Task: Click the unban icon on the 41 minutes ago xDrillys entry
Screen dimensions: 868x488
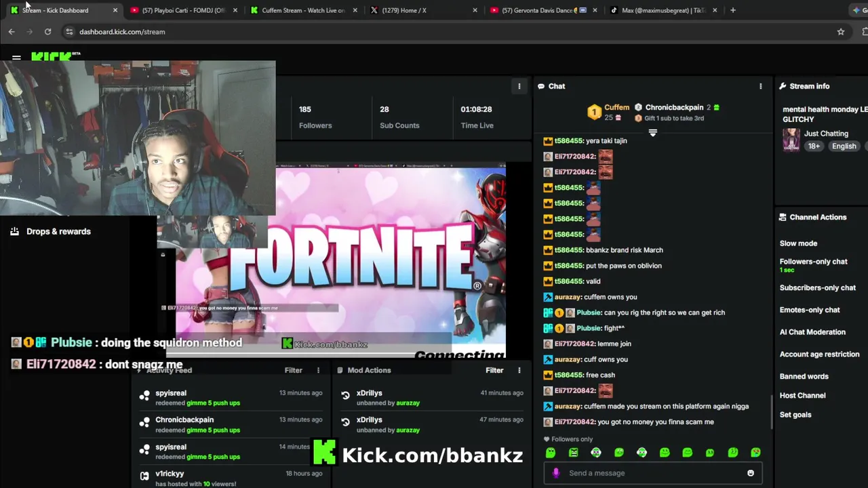Action: coord(345,395)
